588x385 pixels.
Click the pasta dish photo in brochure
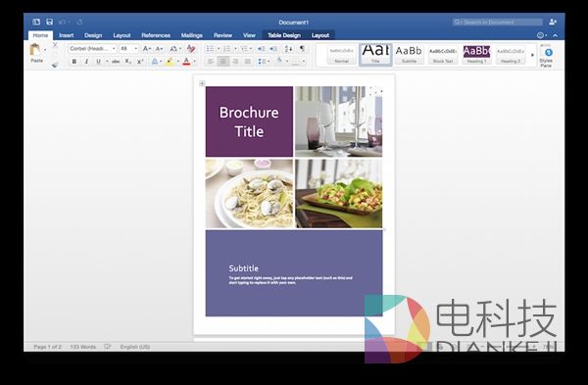pos(249,193)
